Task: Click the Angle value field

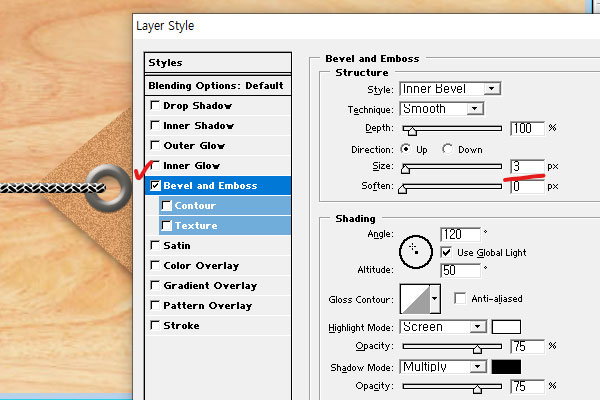Action: tap(460, 234)
